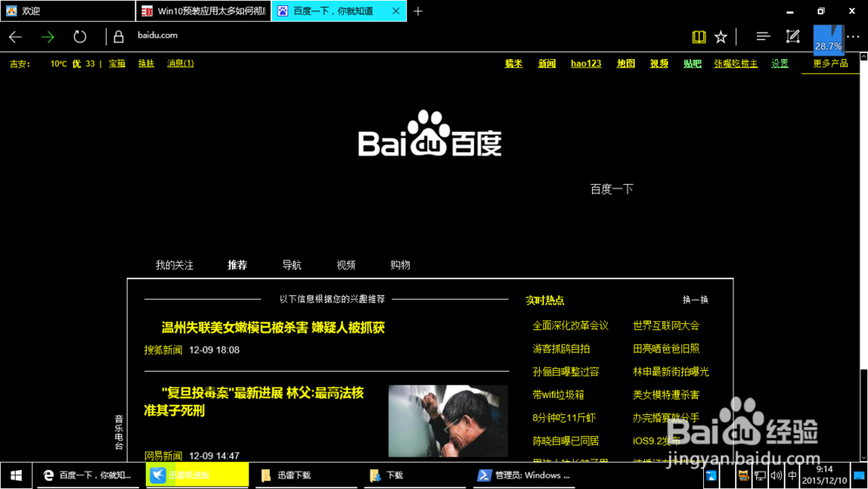Refresh the baidu.com page
The height and width of the screenshot is (489, 868).
(x=80, y=36)
